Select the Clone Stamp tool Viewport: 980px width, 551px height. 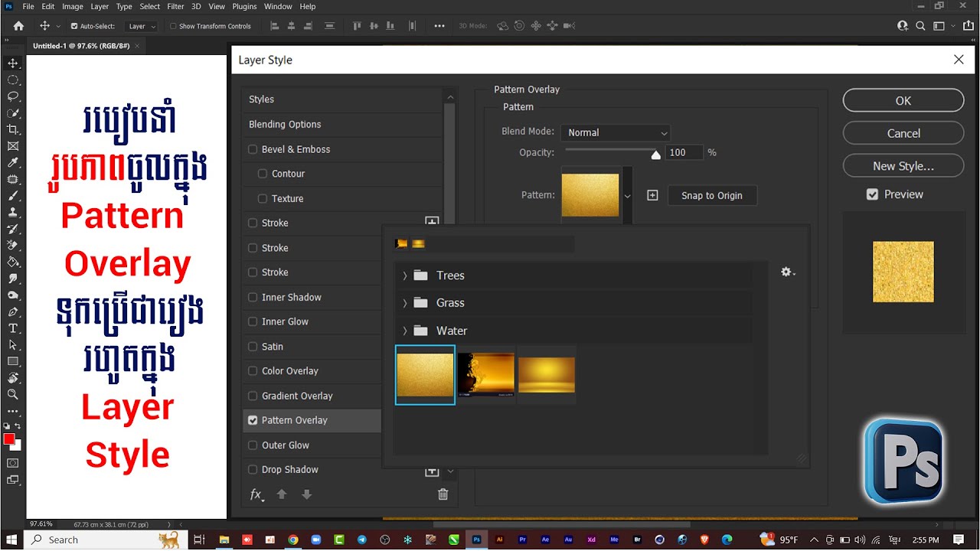(x=13, y=213)
